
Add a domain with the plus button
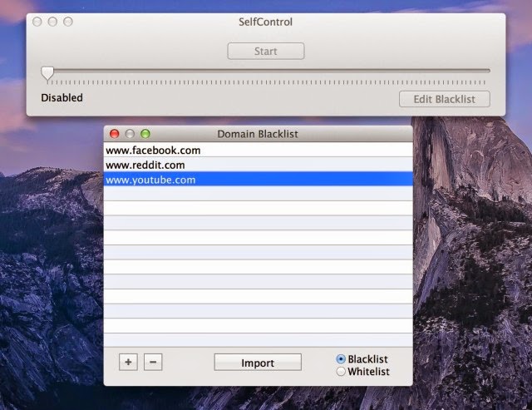[x=128, y=362]
